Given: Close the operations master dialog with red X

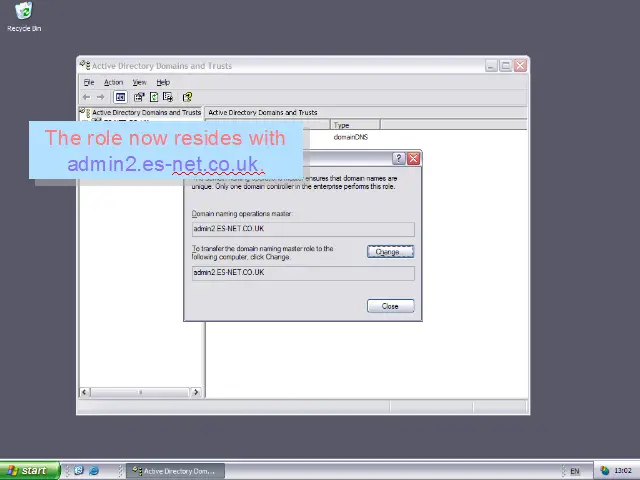Looking at the screenshot, I should (x=413, y=158).
